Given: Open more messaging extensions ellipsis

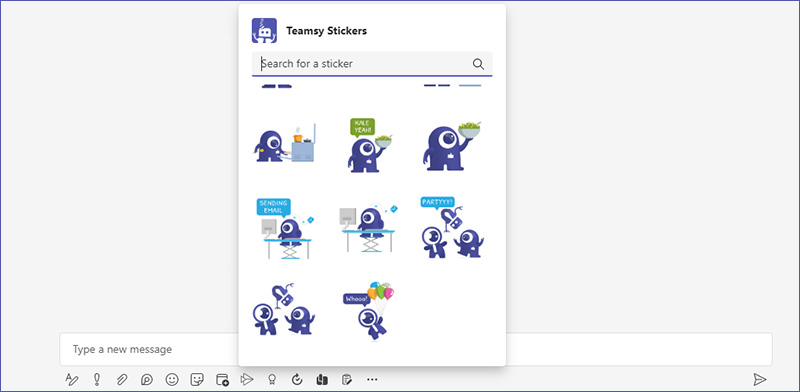Looking at the screenshot, I should point(372,379).
